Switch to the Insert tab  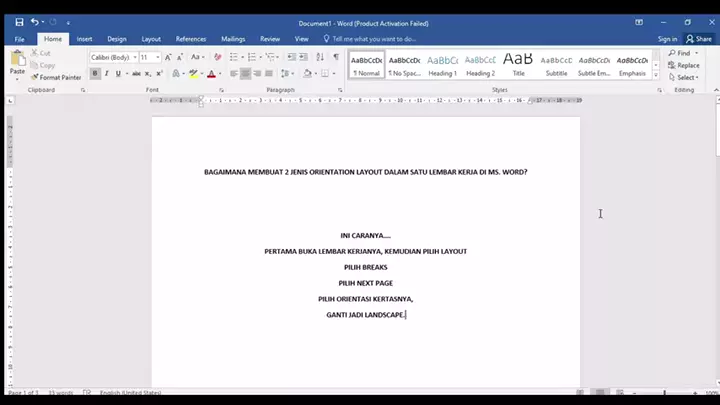pyautogui.click(x=84, y=39)
